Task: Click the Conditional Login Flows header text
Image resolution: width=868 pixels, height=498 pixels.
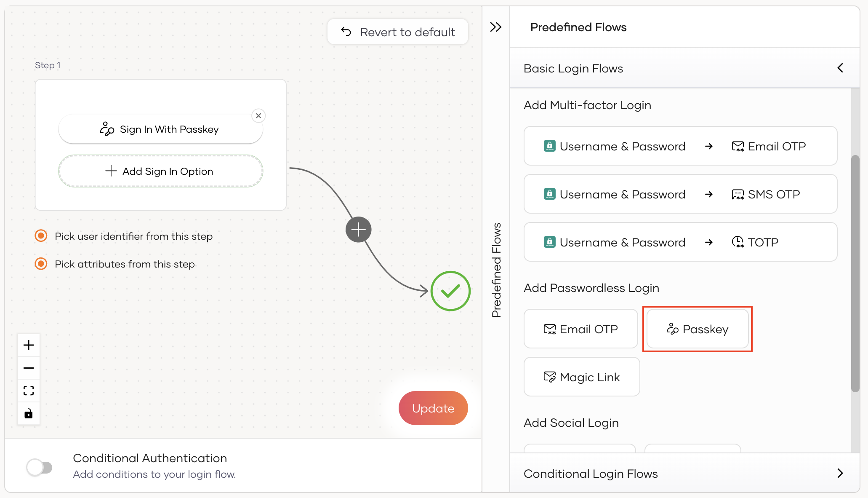Action: pyautogui.click(x=591, y=474)
